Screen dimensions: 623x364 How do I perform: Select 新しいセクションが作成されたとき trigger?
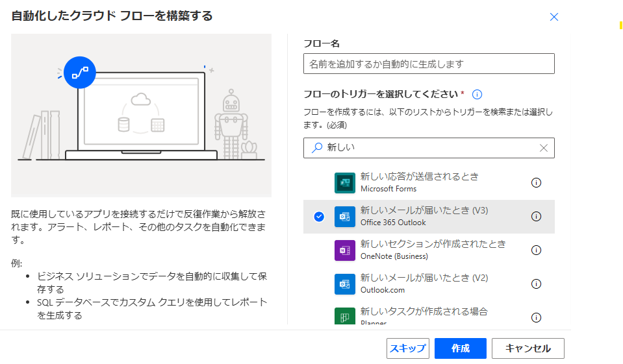pyautogui.click(x=429, y=250)
